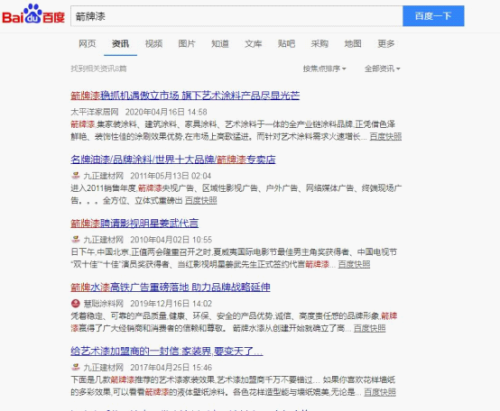Click 九正建材网 source icon on second result
This screenshot has width=500, height=411.
tap(76, 175)
